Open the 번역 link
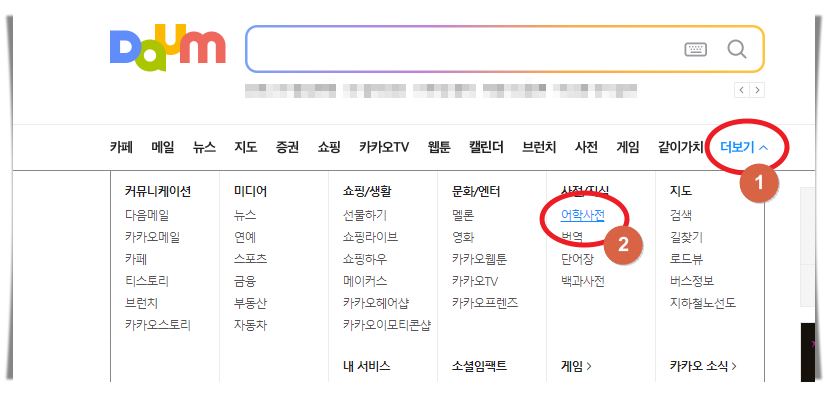 coord(572,237)
